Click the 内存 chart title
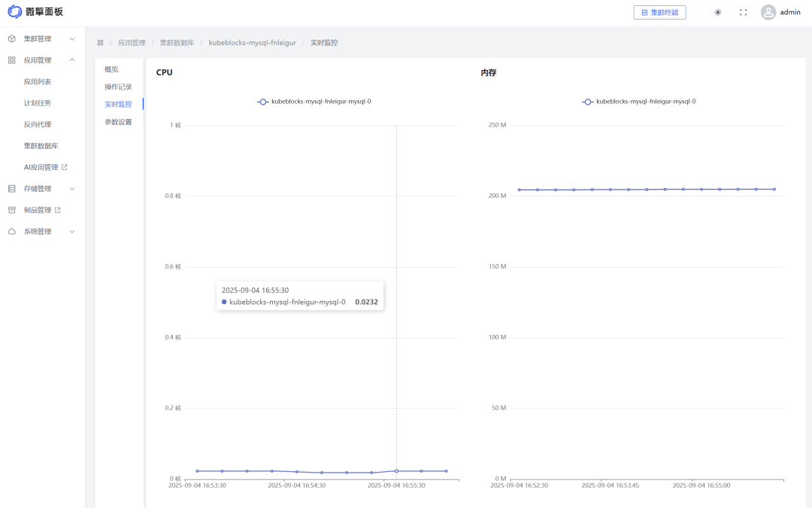Image resolution: width=812 pixels, height=508 pixels. (x=489, y=72)
